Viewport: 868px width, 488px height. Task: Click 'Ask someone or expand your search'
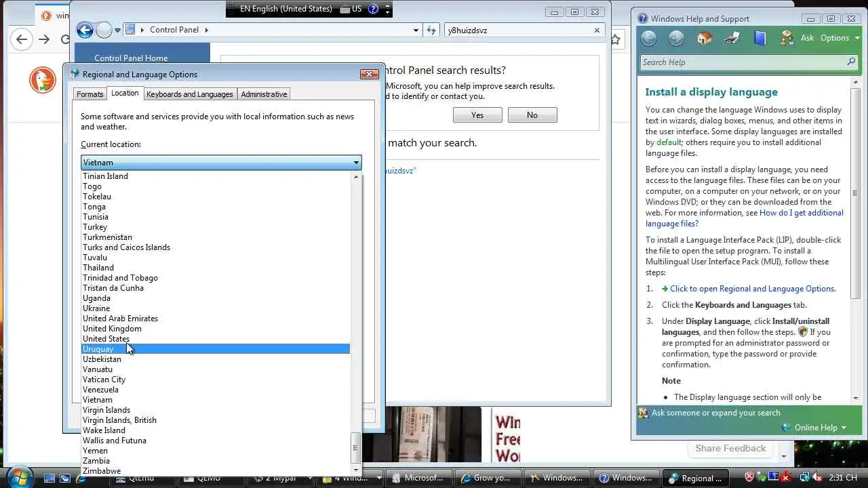pos(715,413)
